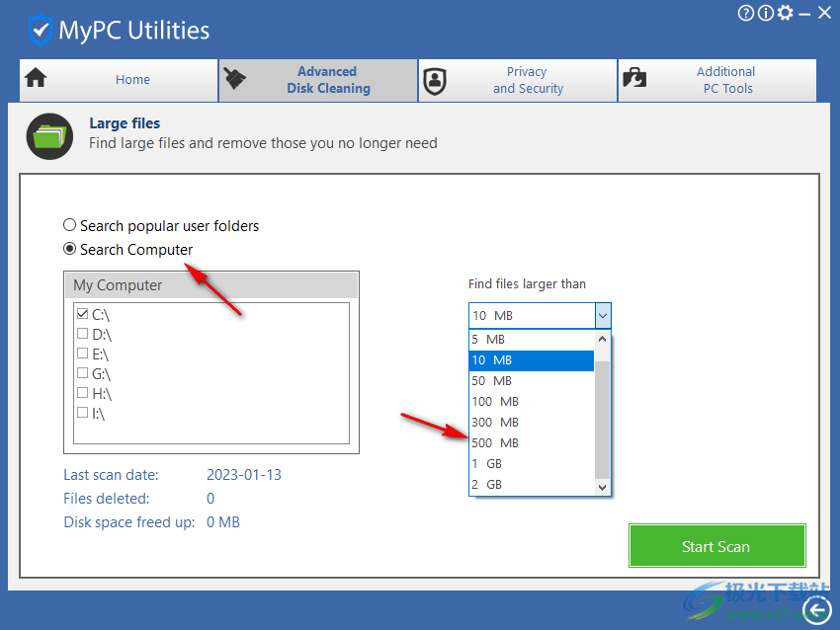Check the H:\ drive checkbox
This screenshot has width=840, height=630.
tap(82, 393)
